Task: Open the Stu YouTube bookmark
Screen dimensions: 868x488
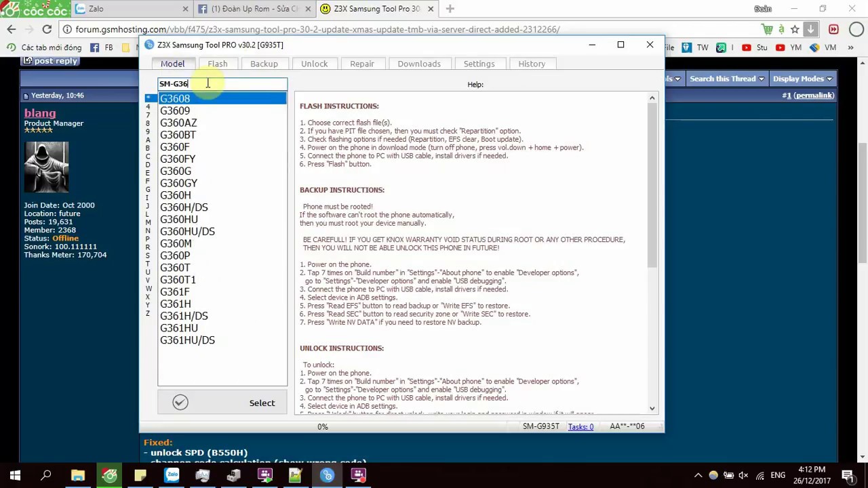Action: [x=755, y=47]
